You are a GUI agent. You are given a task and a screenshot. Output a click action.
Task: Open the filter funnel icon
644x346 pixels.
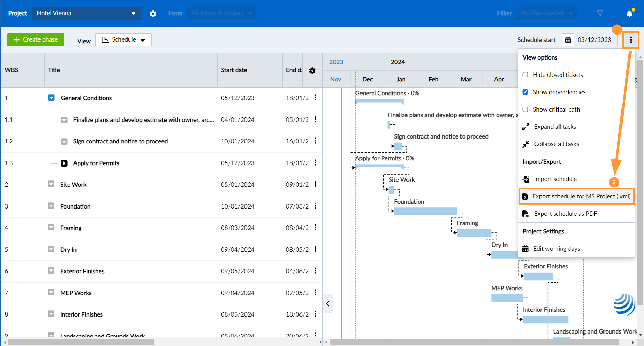point(600,13)
